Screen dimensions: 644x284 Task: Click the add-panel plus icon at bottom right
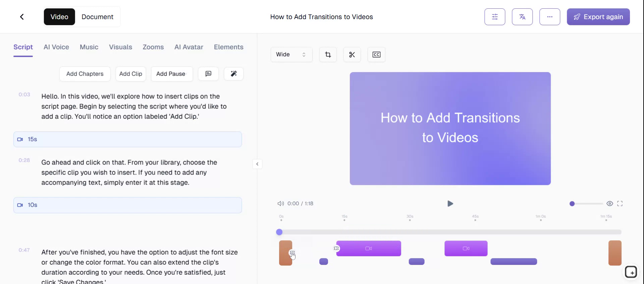(631, 272)
